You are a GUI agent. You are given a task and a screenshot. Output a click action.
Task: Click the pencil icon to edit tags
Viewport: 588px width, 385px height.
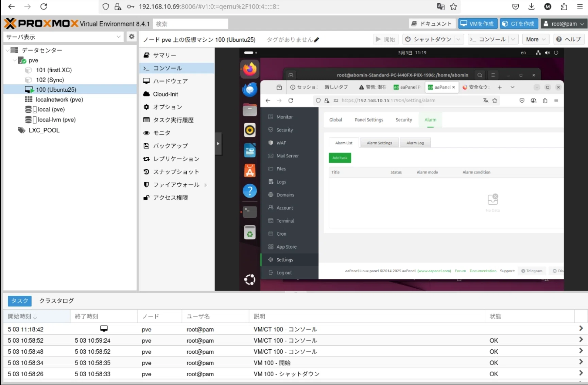(x=317, y=40)
